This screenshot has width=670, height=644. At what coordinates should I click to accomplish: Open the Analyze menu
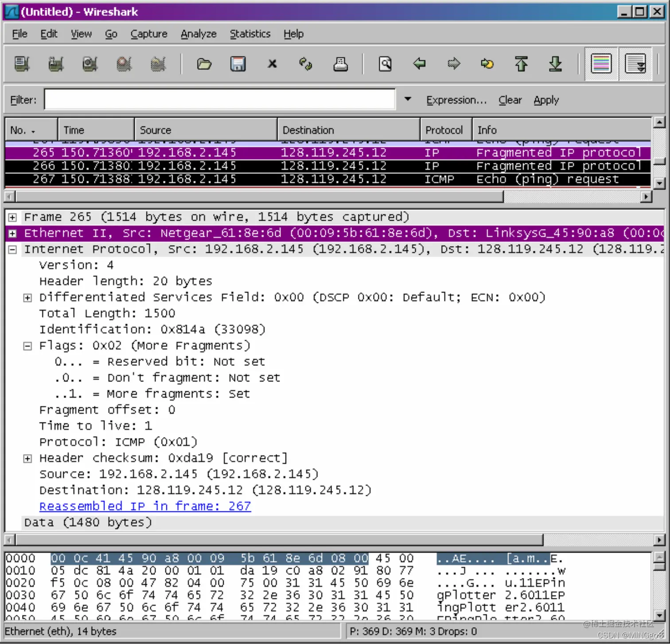coord(199,34)
